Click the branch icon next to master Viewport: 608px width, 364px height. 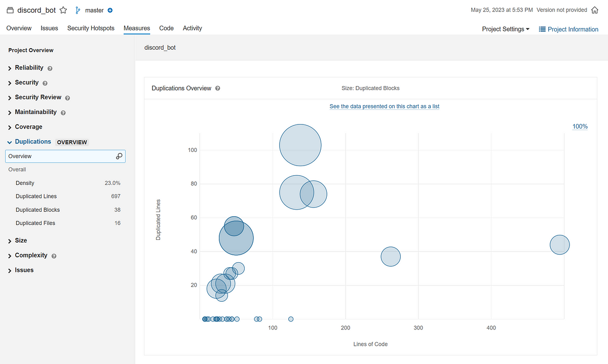click(x=77, y=10)
